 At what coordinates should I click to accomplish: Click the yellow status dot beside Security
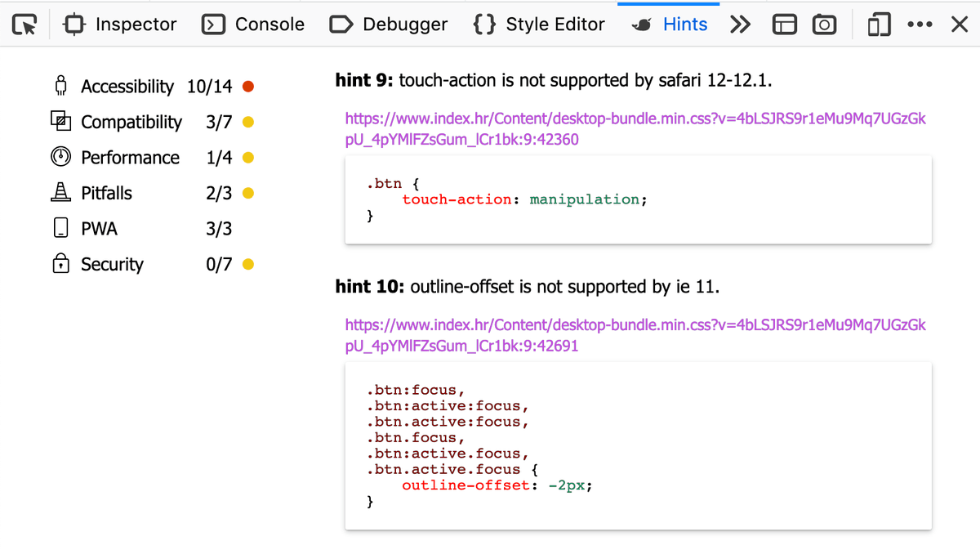248,264
